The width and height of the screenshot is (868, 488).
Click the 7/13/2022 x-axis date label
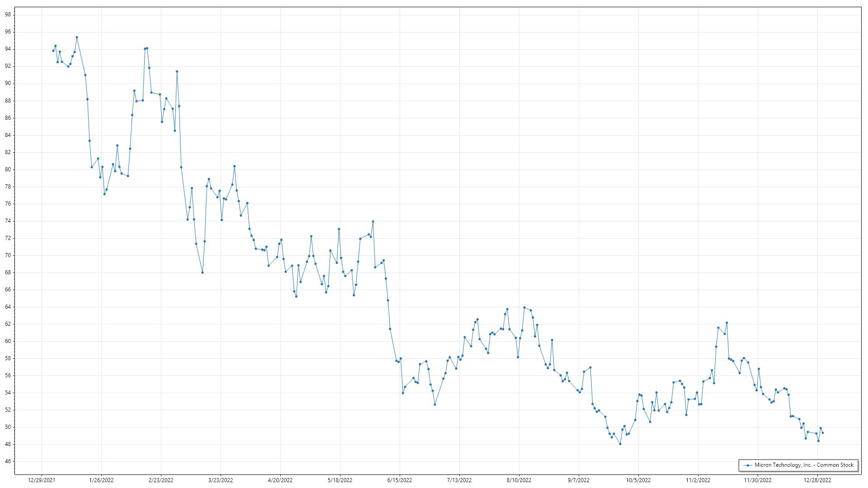coord(459,480)
